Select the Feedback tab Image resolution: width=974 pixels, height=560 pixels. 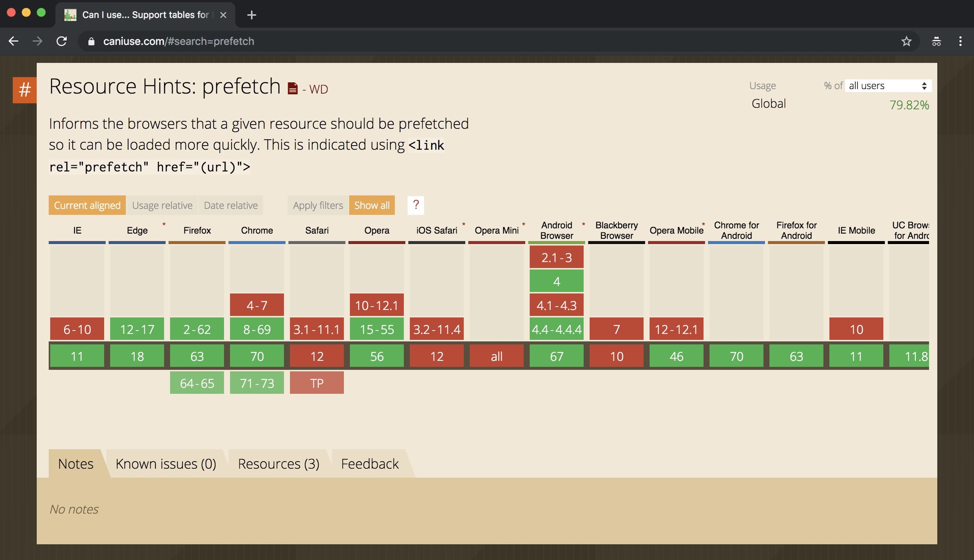tap(369, 464)
